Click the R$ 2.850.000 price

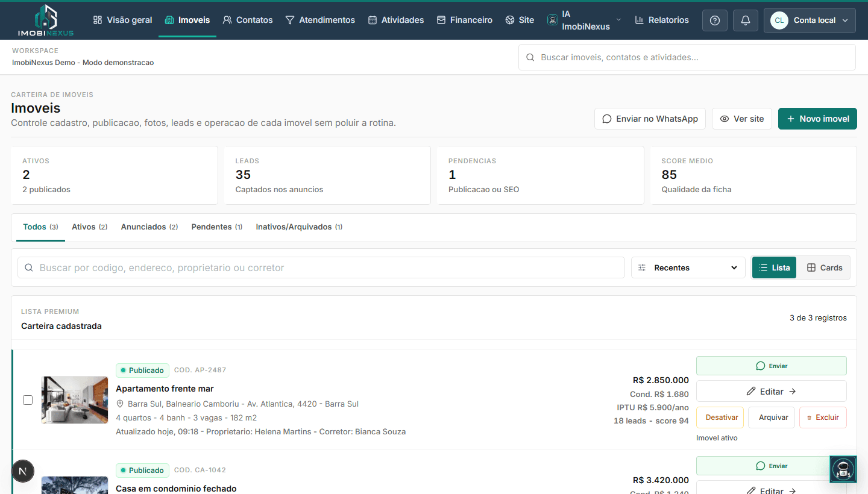pos(661,380)
